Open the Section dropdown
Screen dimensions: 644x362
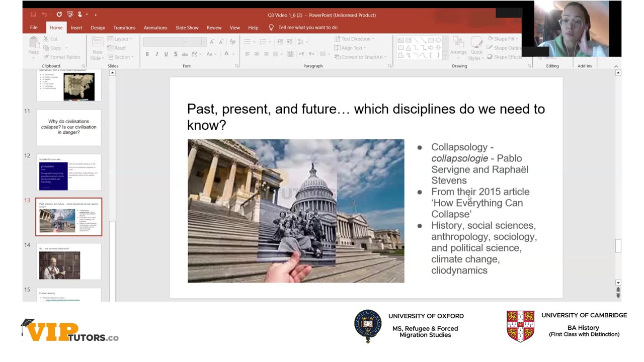point(120,57)
